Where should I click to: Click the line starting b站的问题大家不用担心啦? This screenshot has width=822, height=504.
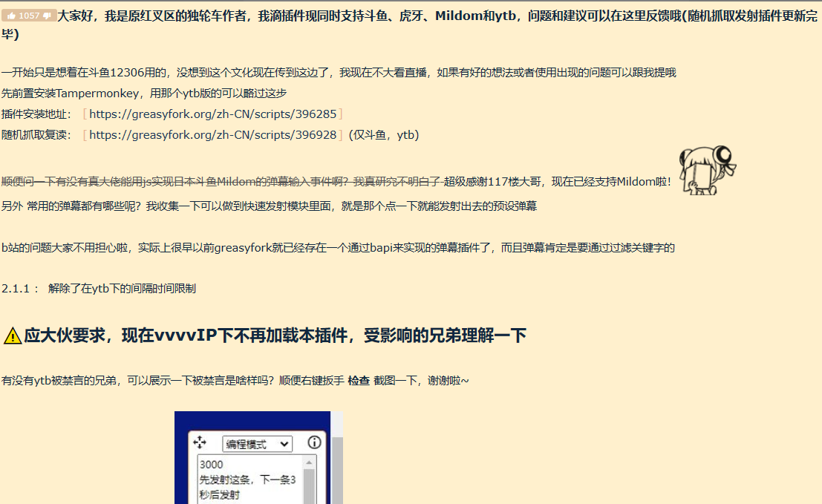[x=338, y=247]
